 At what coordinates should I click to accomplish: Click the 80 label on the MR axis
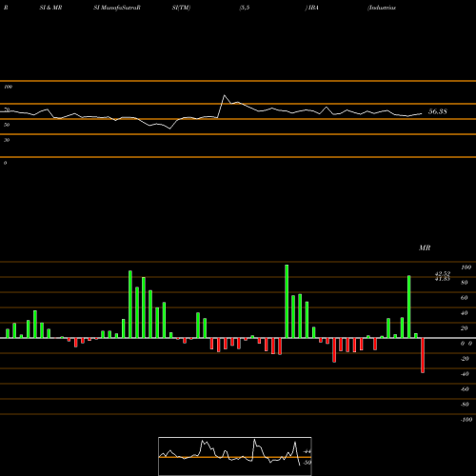465,283
